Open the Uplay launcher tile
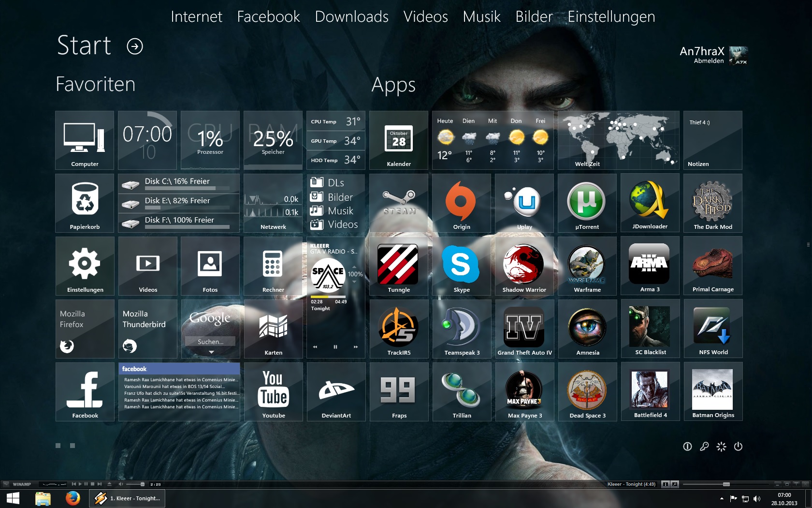Image resolution: width=812 pixels, height=508 pixels. 524,203
